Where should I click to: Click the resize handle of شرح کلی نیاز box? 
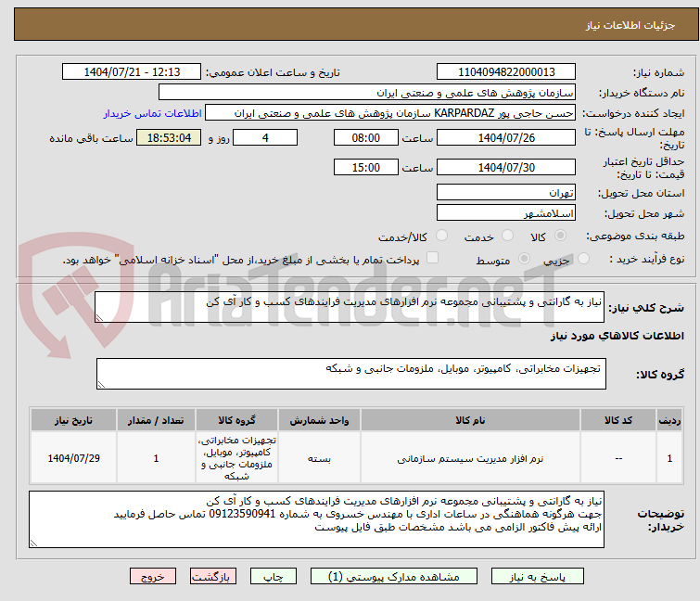coord(99,318)
